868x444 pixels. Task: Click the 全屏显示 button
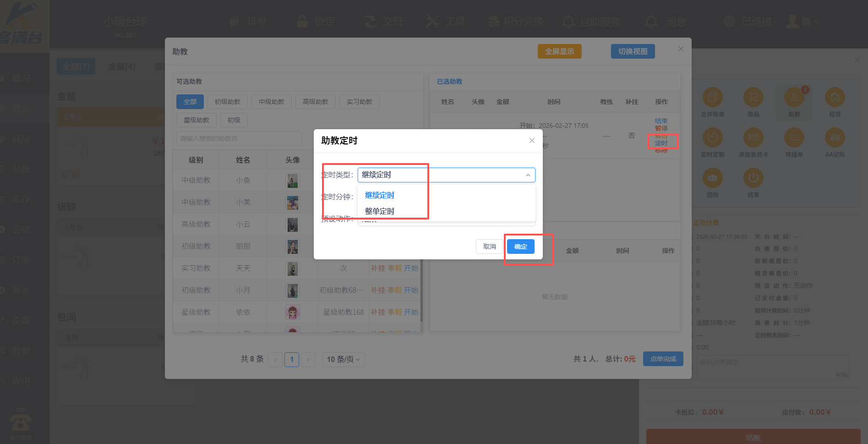tap(559, 51)
